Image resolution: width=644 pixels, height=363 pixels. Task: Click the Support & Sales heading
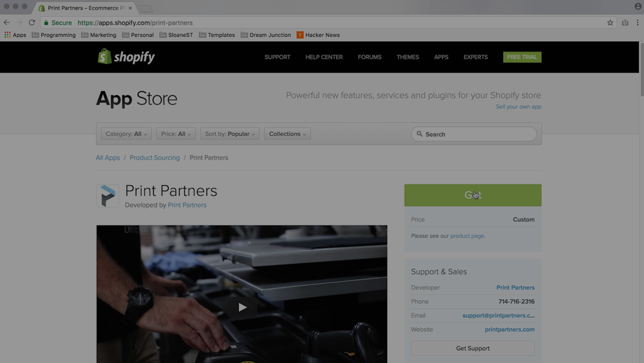point(439,271)
